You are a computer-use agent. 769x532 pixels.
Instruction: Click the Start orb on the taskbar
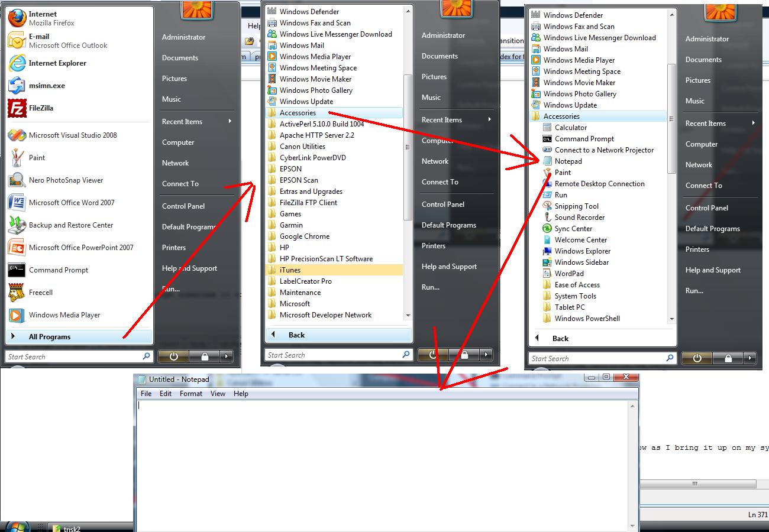[x=17, y=526]
